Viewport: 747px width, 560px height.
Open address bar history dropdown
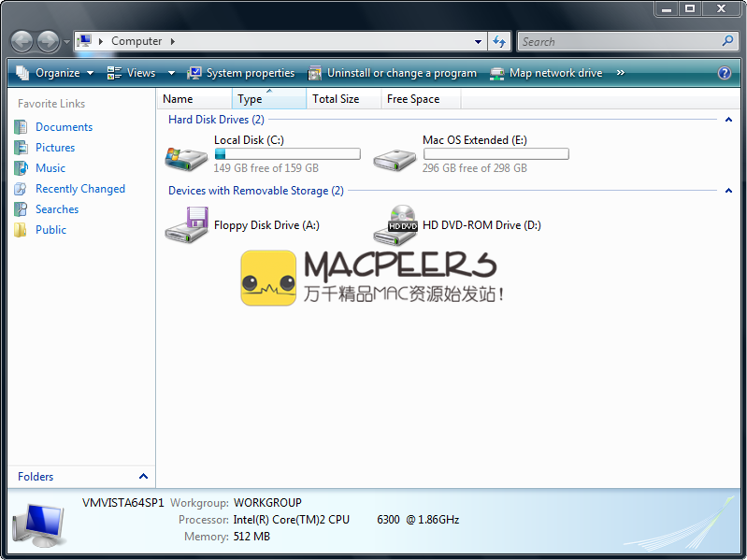point(478,41)
